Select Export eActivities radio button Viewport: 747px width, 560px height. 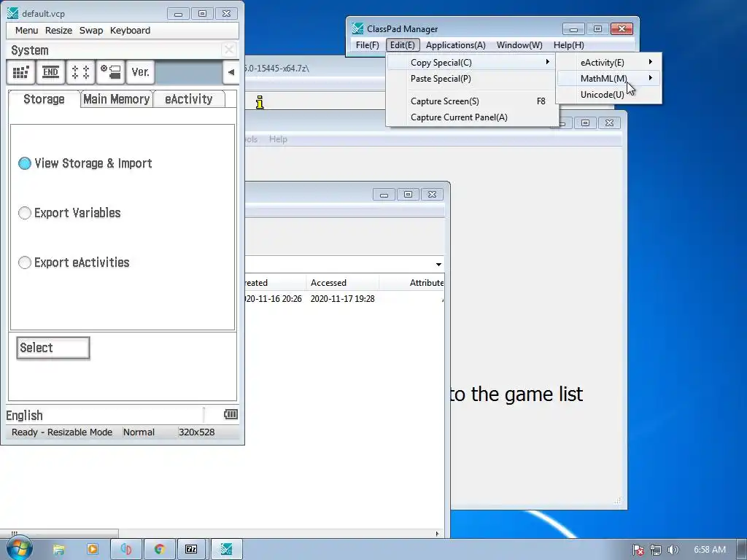click(25, 262)
